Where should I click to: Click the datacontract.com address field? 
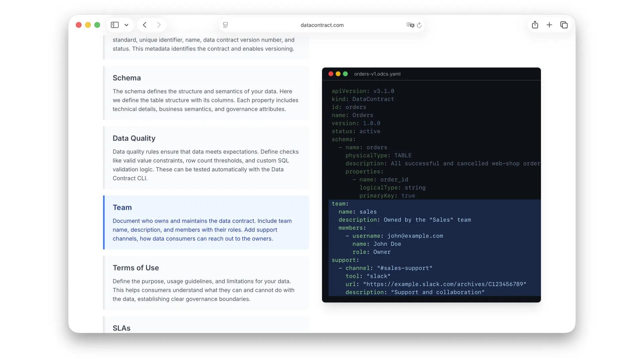click(x=322, y=25)
